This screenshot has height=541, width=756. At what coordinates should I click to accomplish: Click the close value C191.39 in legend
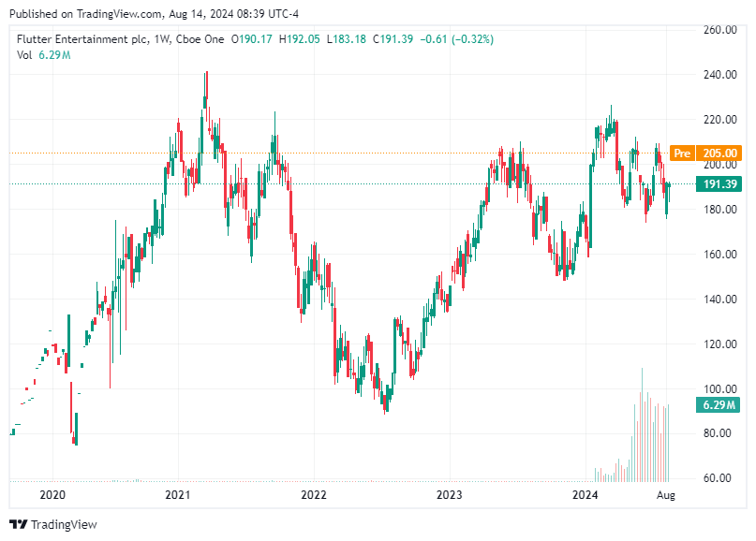[393, 39]
